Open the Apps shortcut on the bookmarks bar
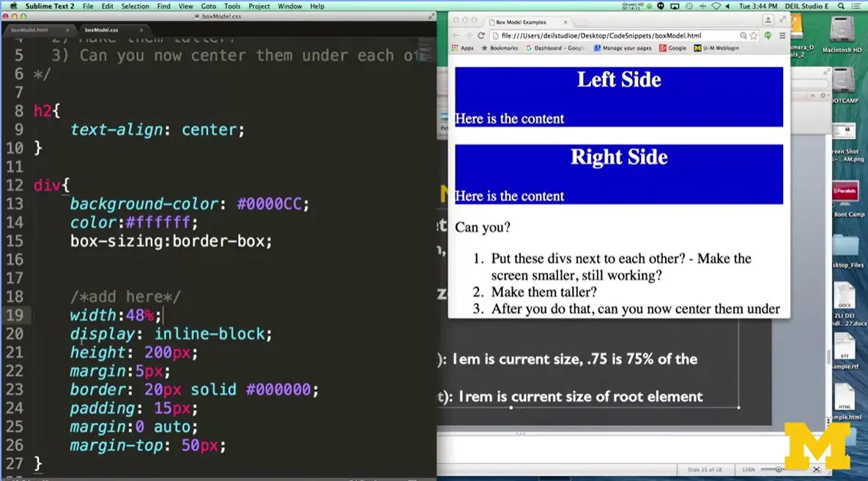The width and height of the screenshot is (868, 481). click(467, 48)
